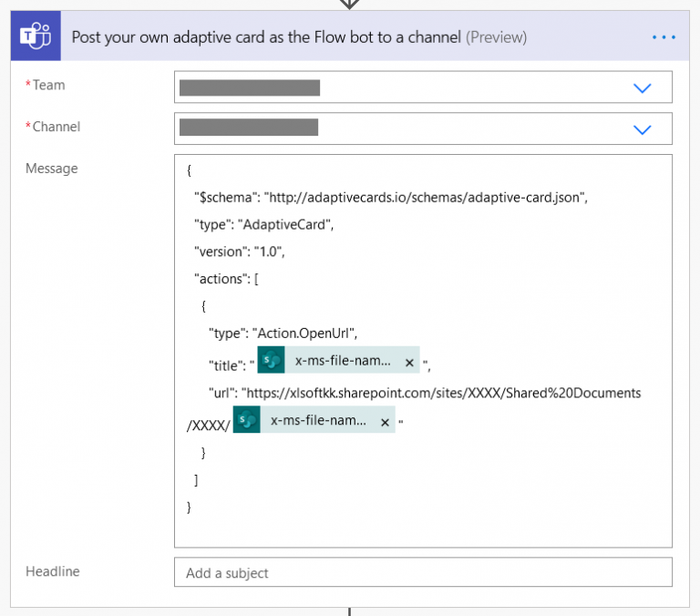Viewport: 700px width, 616px height.
Task: Click SharePoint icon in the title token
Action: 272,362
